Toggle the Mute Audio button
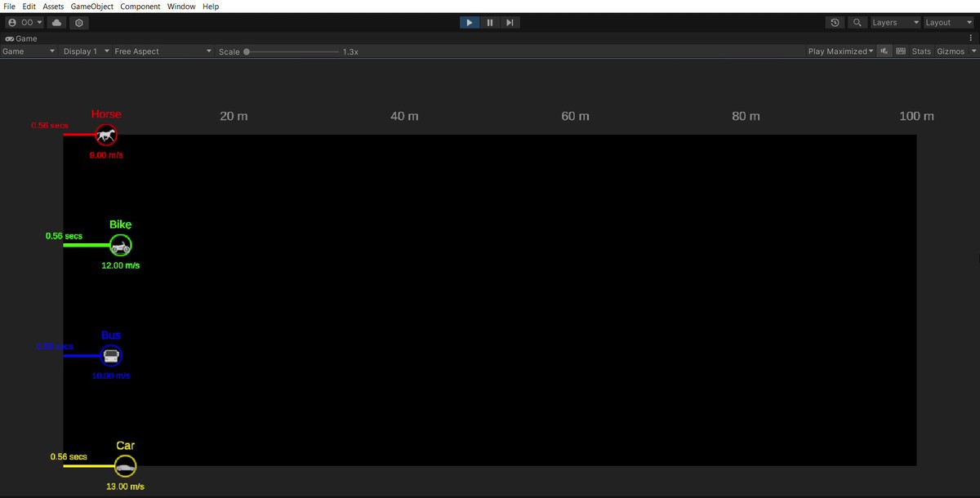Image resolution: width=980 pixels, height=498 pixels. pyautogui.click(x=884, y=51)
